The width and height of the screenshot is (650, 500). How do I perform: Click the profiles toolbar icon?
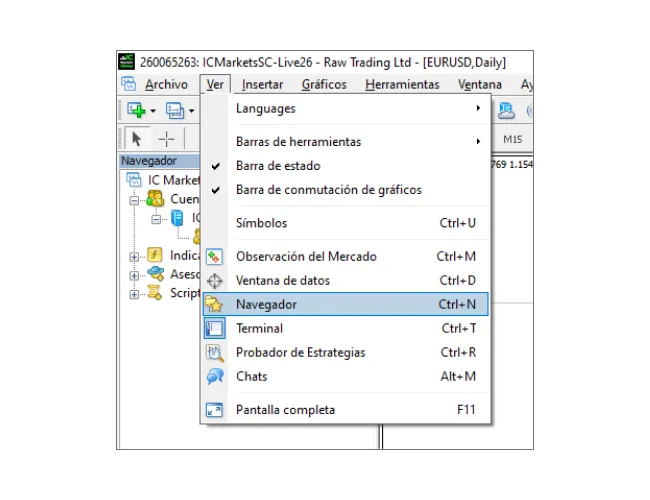(175, 110)
